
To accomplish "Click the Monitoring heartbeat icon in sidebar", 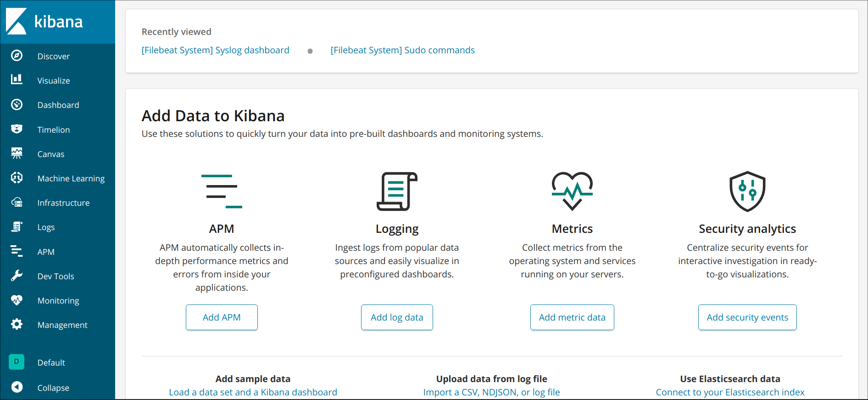I will click(x=17, y=300).
